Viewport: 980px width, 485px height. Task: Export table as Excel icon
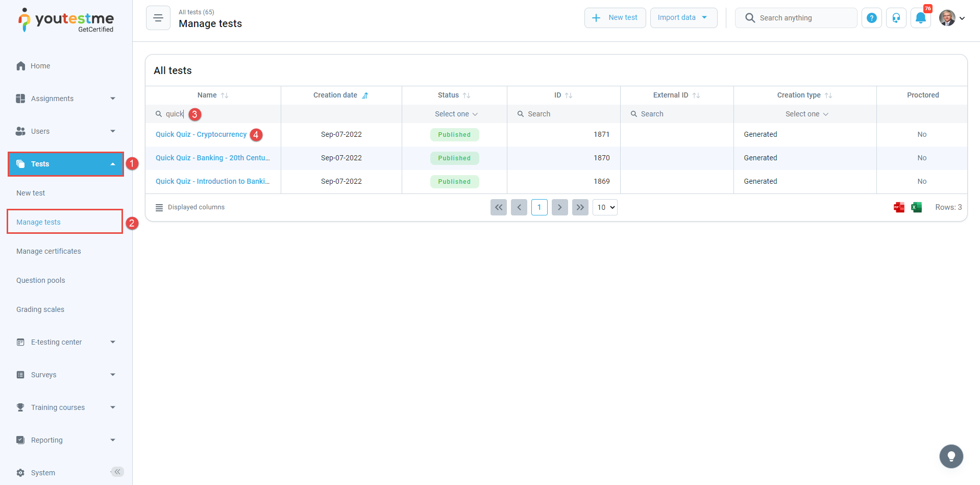tap(916, 207)
